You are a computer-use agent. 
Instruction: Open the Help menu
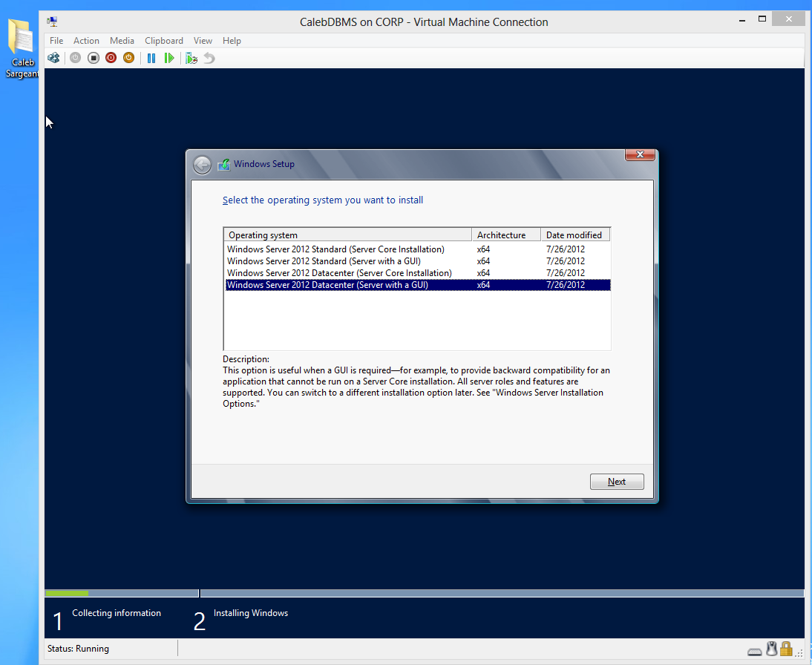(232, 40)
